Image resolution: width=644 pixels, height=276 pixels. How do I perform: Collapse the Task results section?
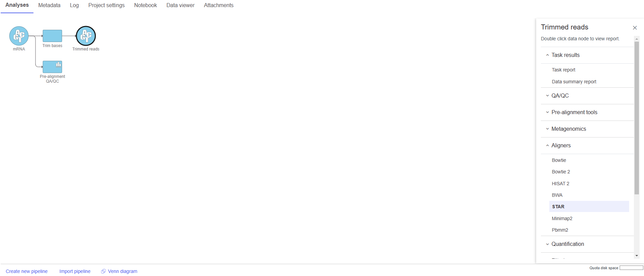(x=565, y=55)
